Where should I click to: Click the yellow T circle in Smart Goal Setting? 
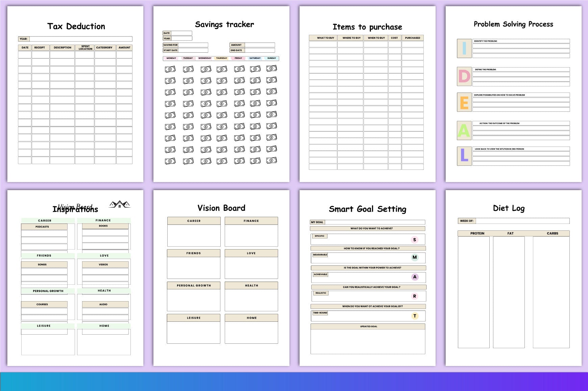[415, 316]
